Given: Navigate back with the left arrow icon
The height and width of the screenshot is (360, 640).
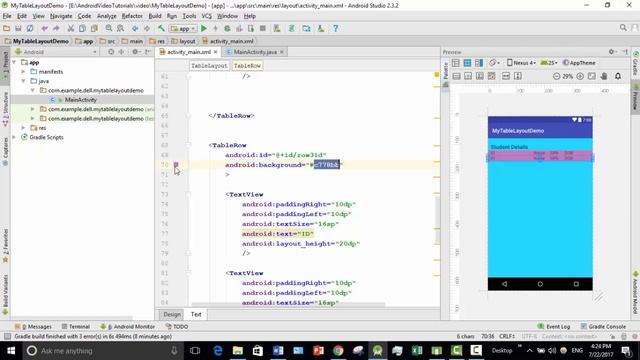Looking at the screenshot, I should point(135,29).
